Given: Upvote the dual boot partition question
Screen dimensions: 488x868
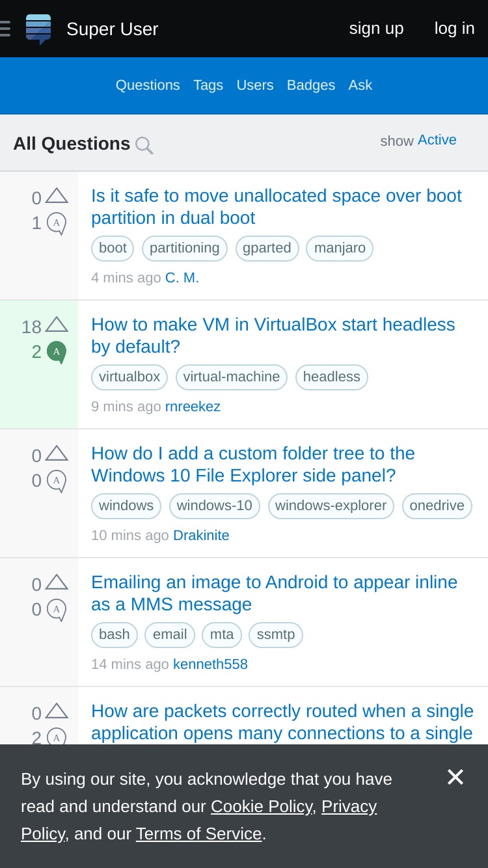Looking at the screenshot, I should pos(57,196).
